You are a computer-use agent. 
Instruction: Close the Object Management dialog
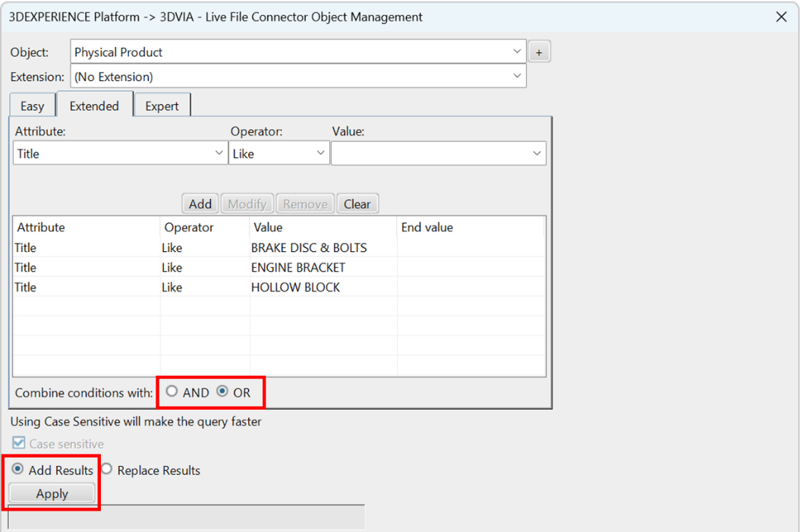(781, 17)
